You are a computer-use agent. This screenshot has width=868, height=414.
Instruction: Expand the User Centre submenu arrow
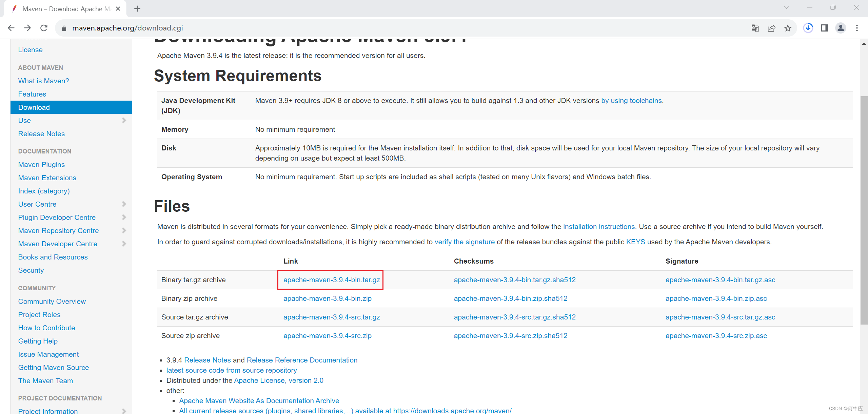(x=124, y=204)
